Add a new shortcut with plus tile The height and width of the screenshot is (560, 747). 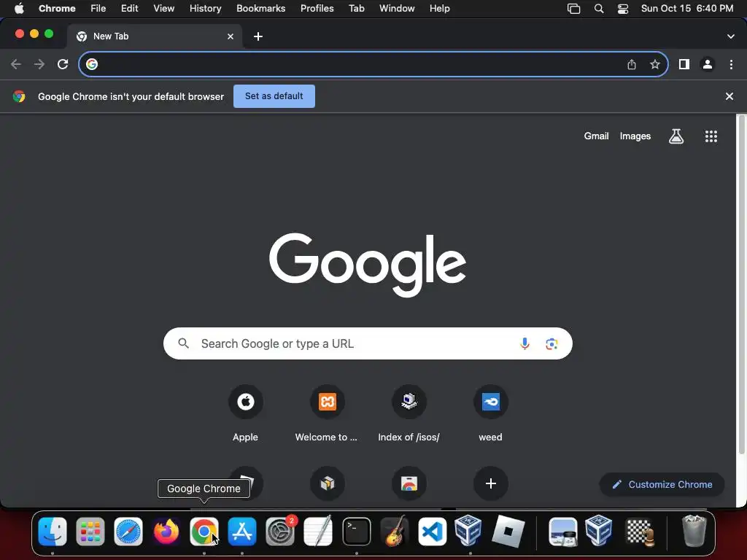tap(491, 484)
